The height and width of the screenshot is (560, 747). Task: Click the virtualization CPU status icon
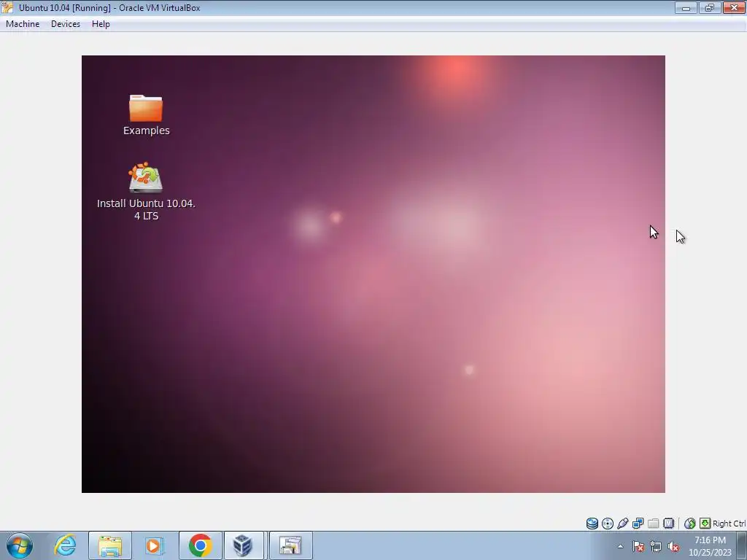(668, 524)
